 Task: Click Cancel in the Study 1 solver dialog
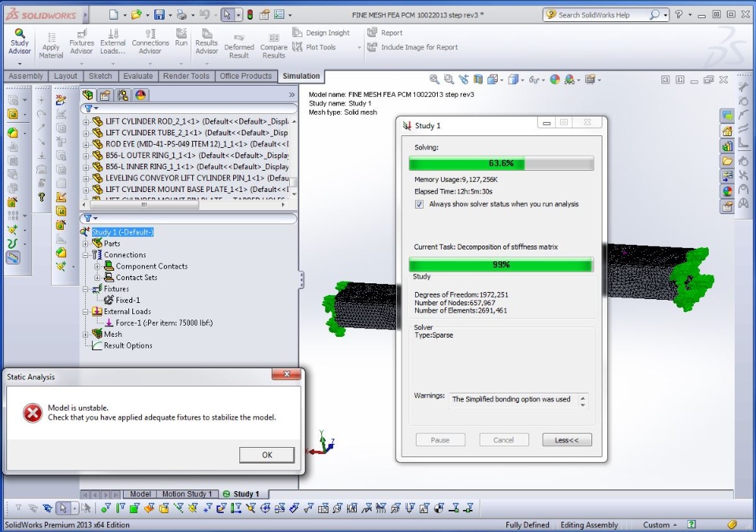pos(504,440)
